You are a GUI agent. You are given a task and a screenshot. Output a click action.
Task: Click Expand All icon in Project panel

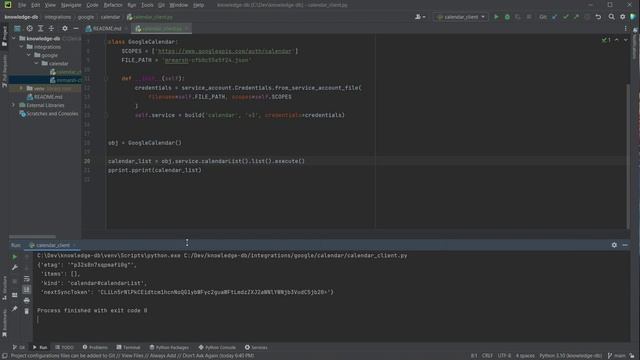[x=40, y=29]
